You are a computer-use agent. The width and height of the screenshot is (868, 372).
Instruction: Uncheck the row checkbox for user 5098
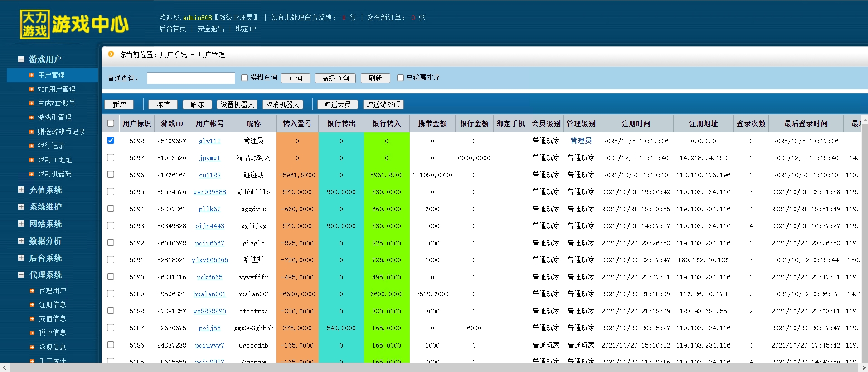pyautogui.click(x=111, y=141)
